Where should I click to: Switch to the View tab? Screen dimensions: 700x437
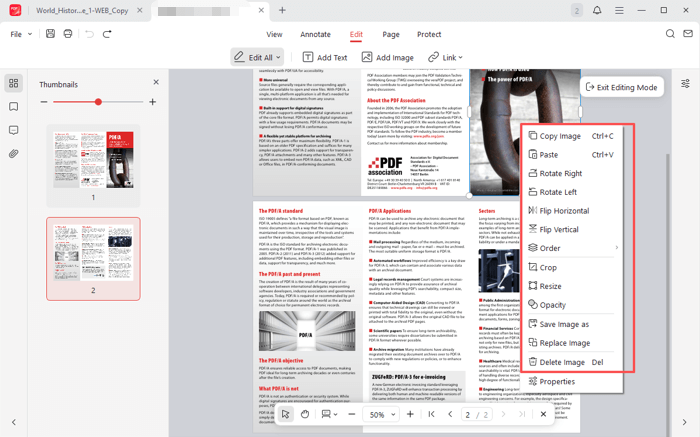(274, 34)
